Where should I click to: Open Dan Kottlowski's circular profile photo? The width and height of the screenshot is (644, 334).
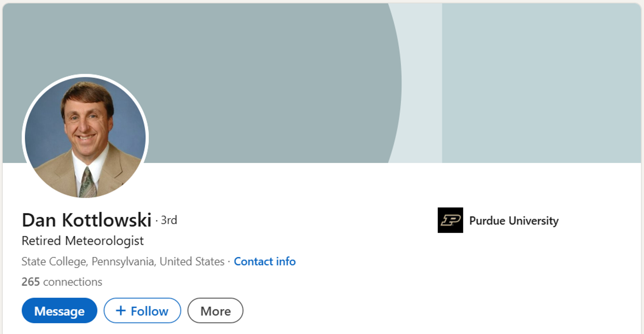(x=85, y=137)
